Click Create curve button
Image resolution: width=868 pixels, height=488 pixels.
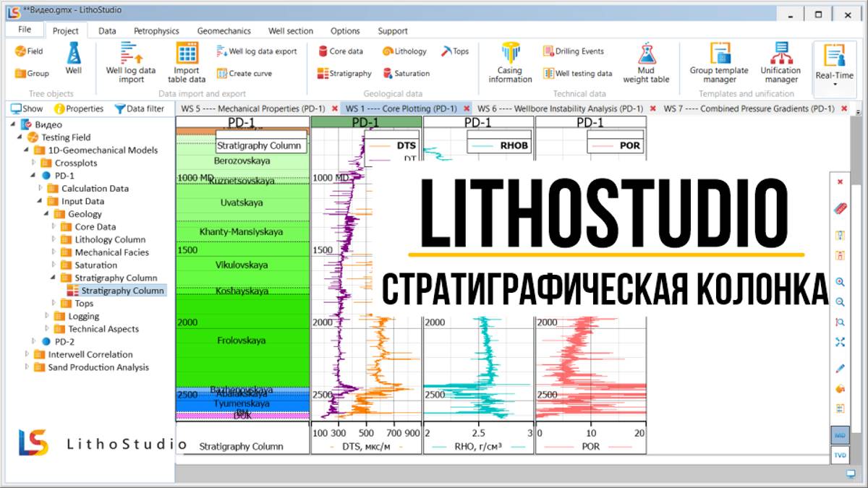[x=244, y=73]
